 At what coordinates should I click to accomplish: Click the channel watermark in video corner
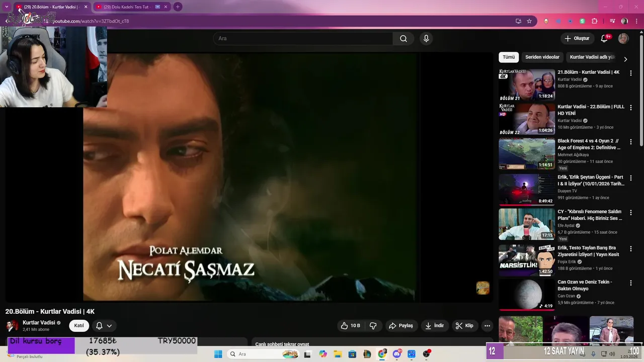click(482, 288)
